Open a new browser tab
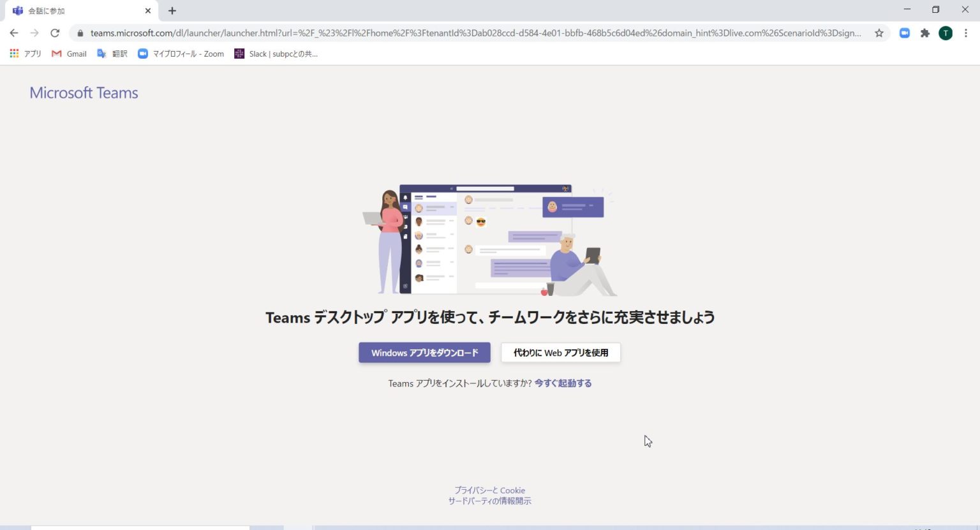Viewport: 980px width, 530px height. pyautogui.click(x=172, y=11)
